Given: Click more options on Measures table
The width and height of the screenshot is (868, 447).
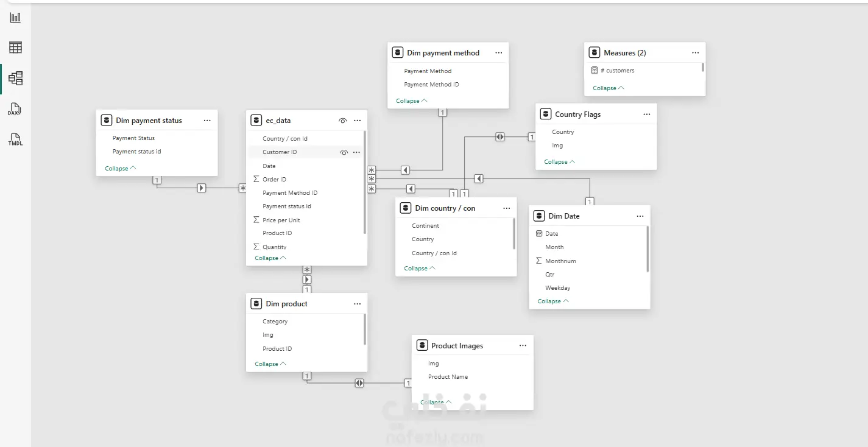Looking at the screenshot, I should (696, 53).
